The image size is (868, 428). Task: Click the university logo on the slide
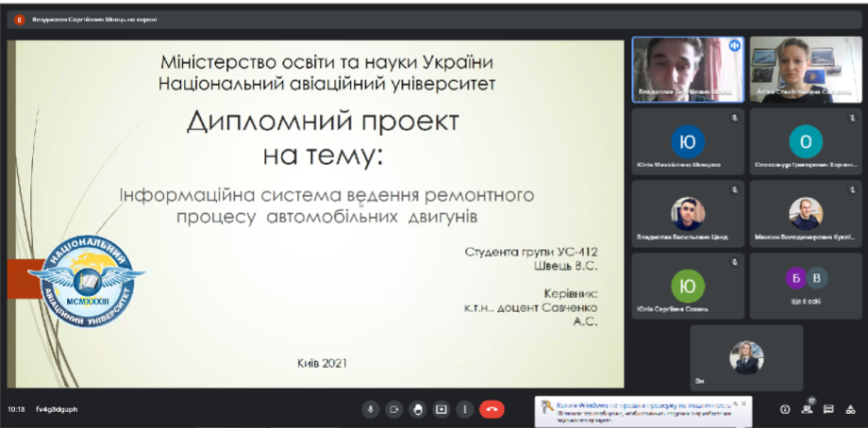pyautogui.click(x=87, y=280)
